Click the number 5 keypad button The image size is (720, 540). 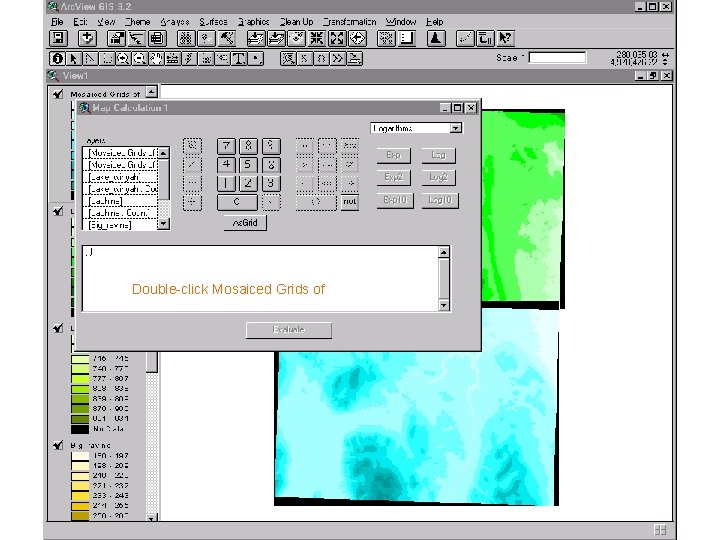pyautogui.click(x=248, y=164)
